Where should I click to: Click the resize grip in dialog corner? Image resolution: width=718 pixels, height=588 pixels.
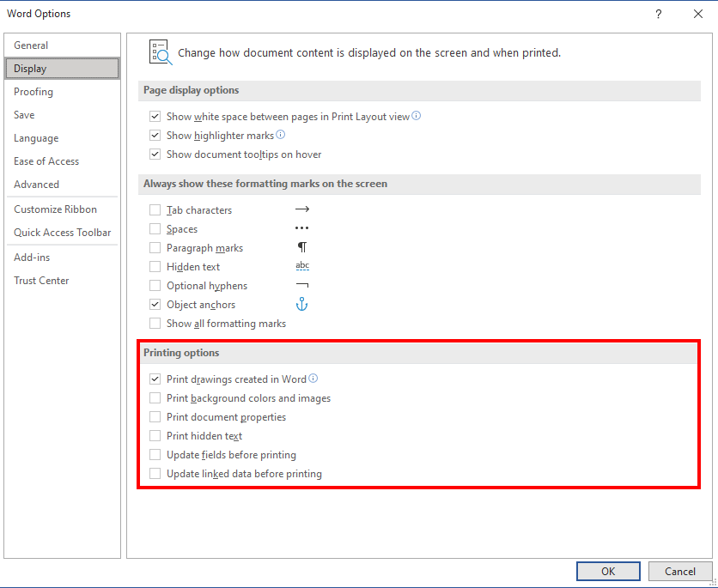pos(714,583)
